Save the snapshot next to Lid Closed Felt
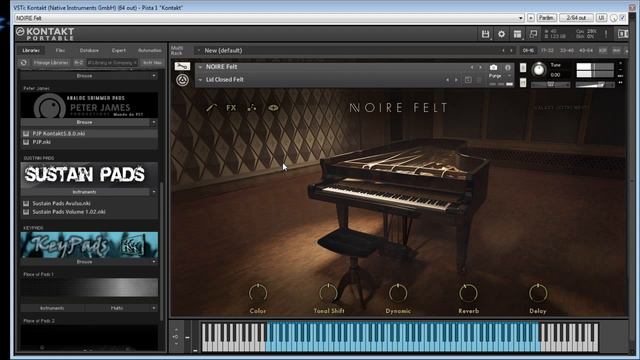The image size is (640, 360). 468,80
